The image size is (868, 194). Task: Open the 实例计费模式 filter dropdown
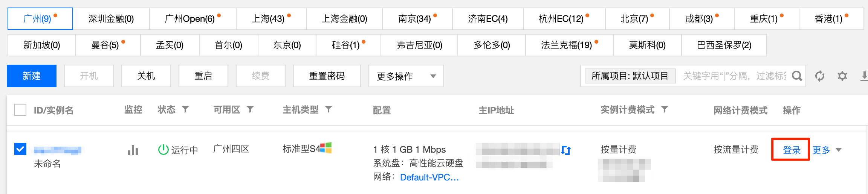click(665, 109)
